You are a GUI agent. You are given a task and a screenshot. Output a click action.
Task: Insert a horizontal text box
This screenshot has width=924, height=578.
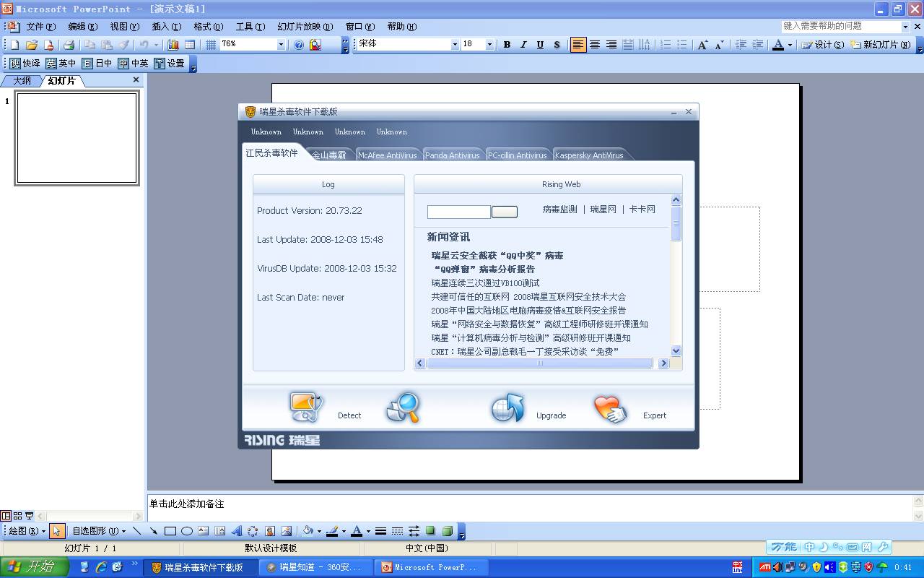point(203,531)
